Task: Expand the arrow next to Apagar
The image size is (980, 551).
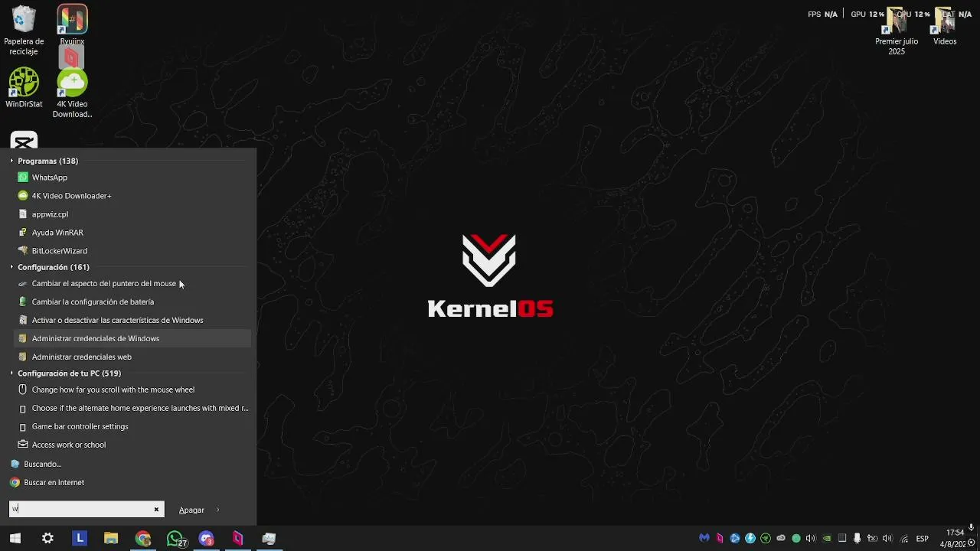Action: 218,510
